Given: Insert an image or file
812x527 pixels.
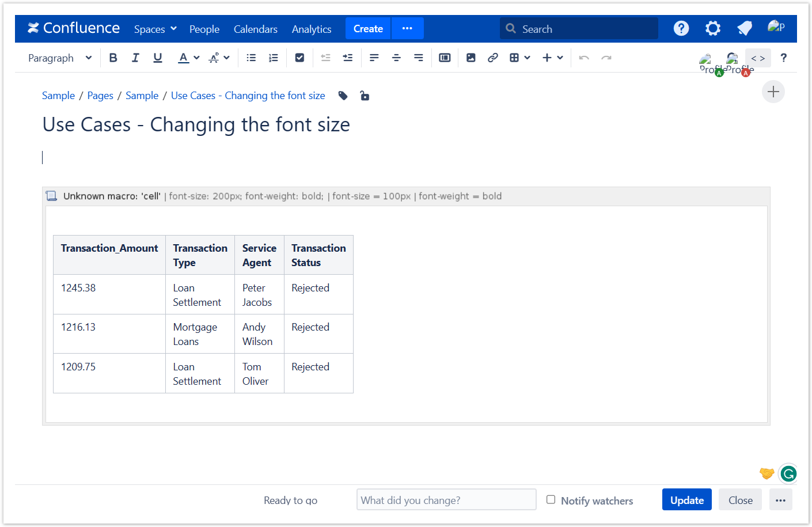Looking at the screenshot, I should tap(470, 58).
